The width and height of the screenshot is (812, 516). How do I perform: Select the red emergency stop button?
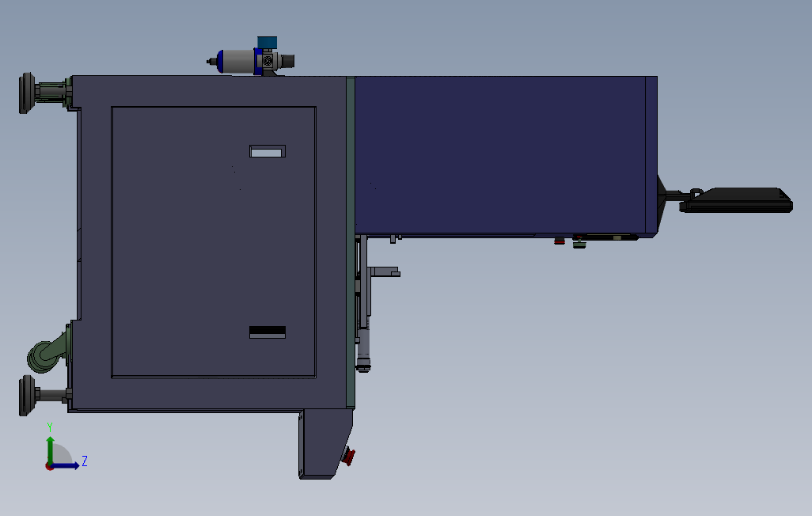(x=350, y=457)
